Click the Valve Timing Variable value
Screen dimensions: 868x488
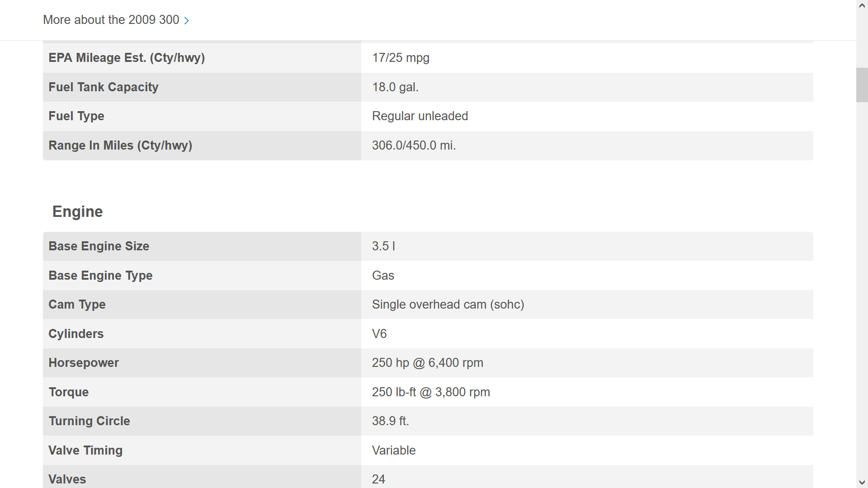click(x=394, y=450)
